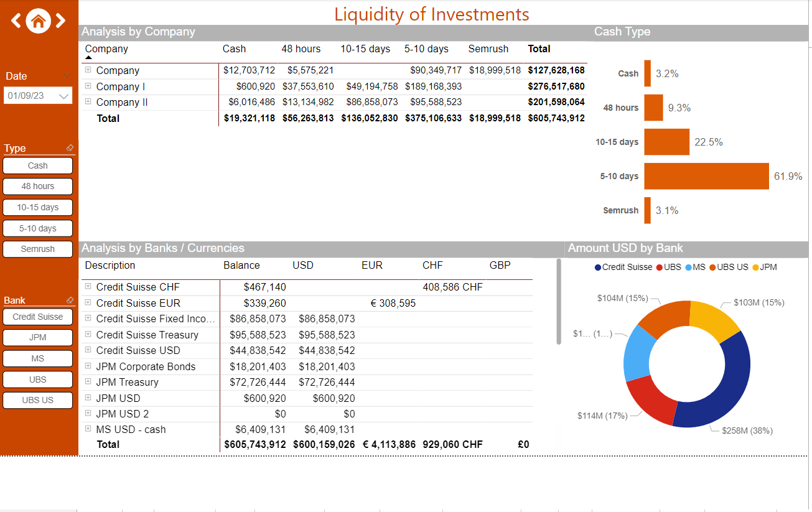
Task: Select the Semrush bar in chart
Action: pyautogui.click(x=647, y=210)
